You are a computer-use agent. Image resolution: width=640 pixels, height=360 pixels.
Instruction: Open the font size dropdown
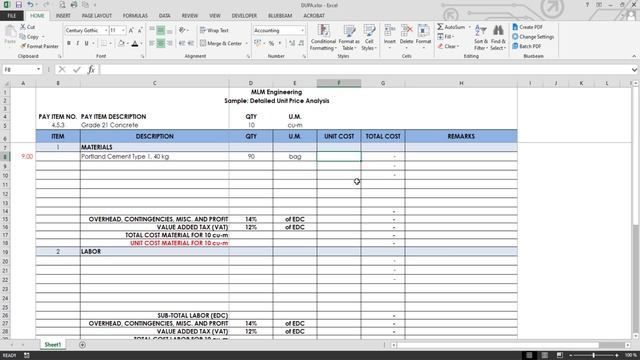point(123,31)
